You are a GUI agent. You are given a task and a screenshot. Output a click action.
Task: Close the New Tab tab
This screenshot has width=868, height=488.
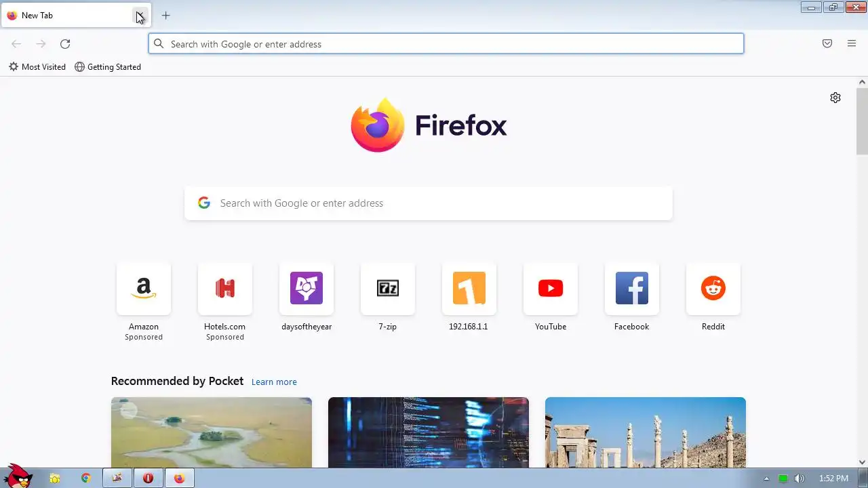click(x=139, y=16)
